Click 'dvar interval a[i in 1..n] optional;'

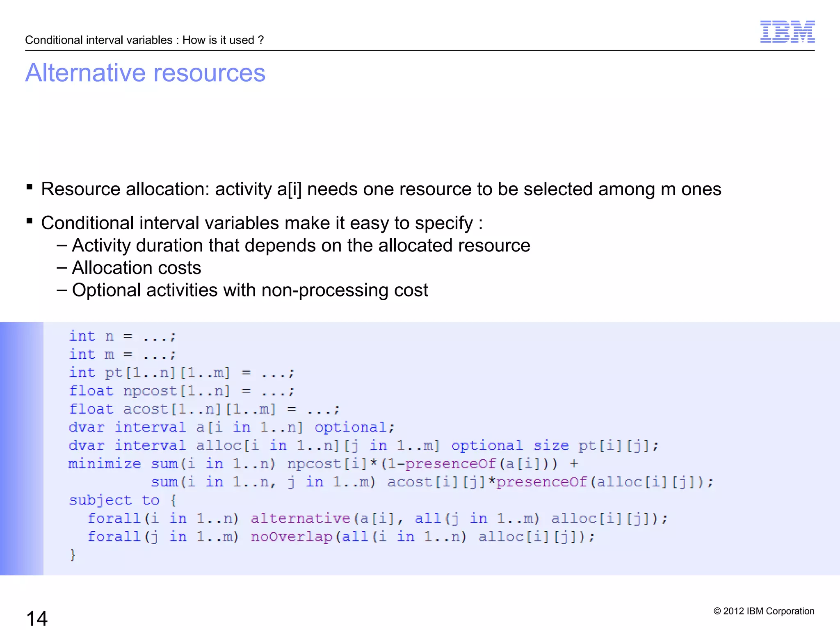click(x=232, y=427)
